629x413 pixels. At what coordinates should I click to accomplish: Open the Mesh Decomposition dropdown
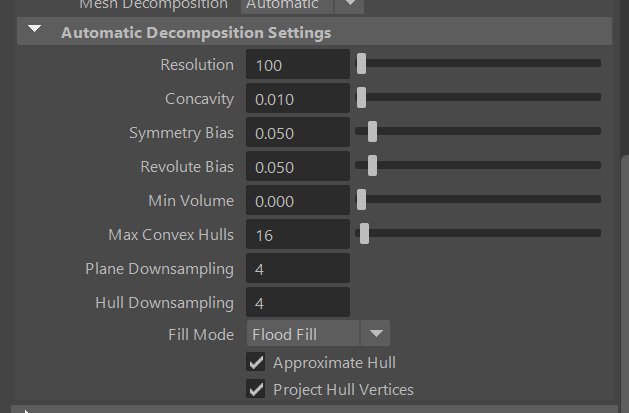pyautogui.click(x=349, y=5)
